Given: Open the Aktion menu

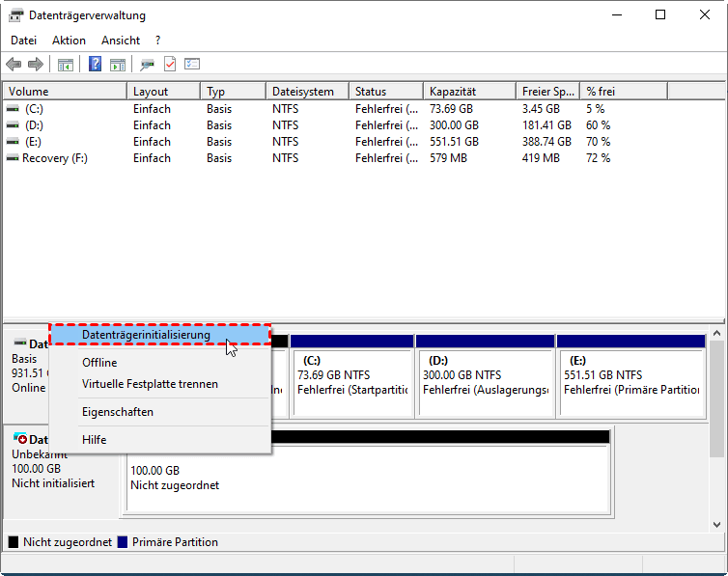Looking at the screenshot, I should click(x=69, y=41).
